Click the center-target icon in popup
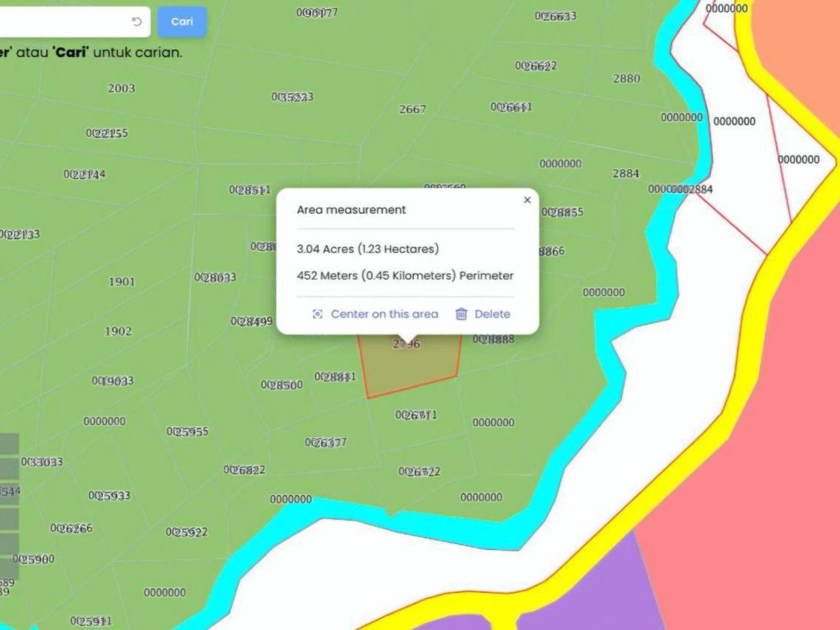840x630 pixels. 317,314
